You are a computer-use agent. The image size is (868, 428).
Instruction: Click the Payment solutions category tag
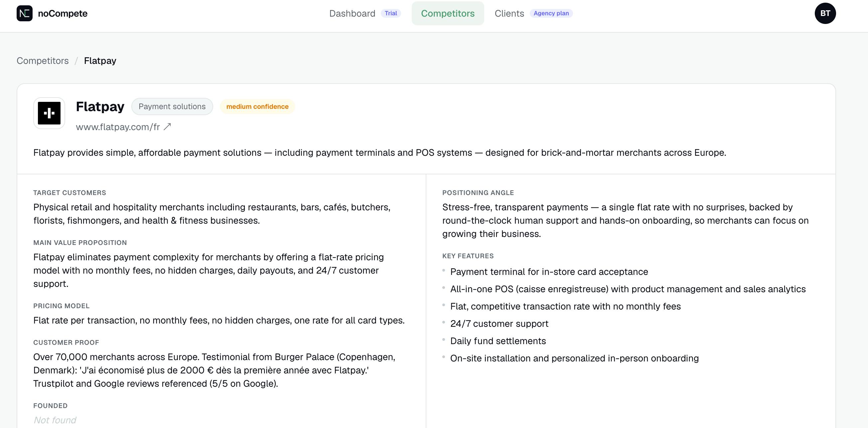pyautogui.click(x=172, y=107)
